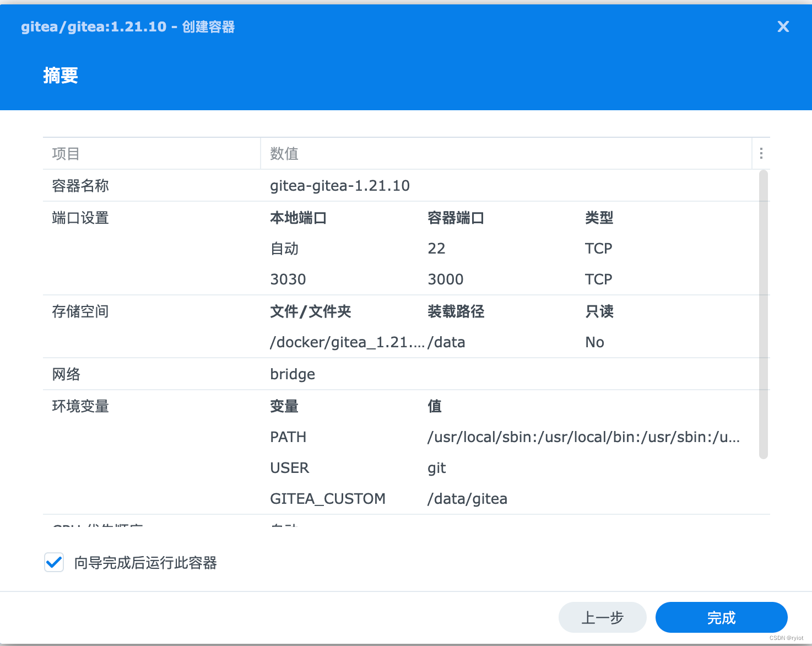
Task: Select the 存储空间 row label
Action: (80, 311)
